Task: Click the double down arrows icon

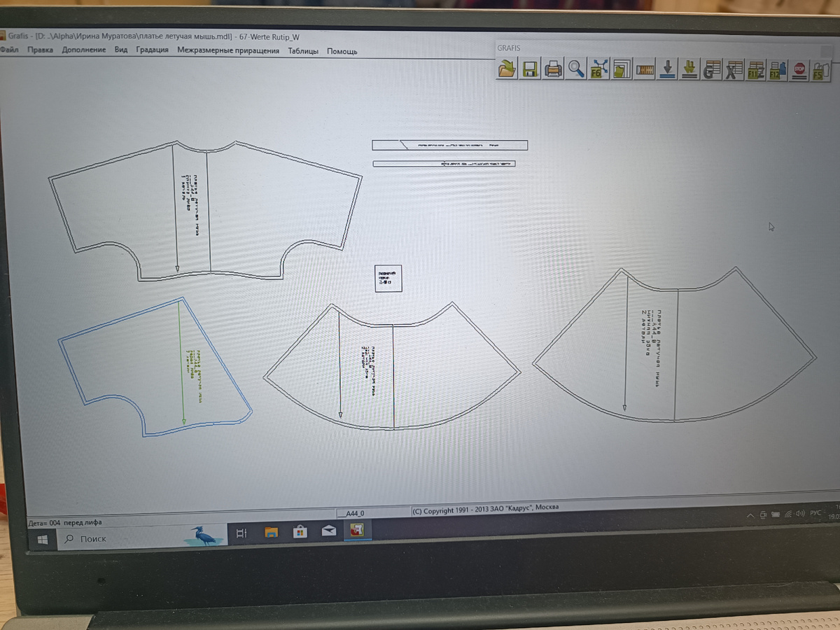Action: click(689, 70)
